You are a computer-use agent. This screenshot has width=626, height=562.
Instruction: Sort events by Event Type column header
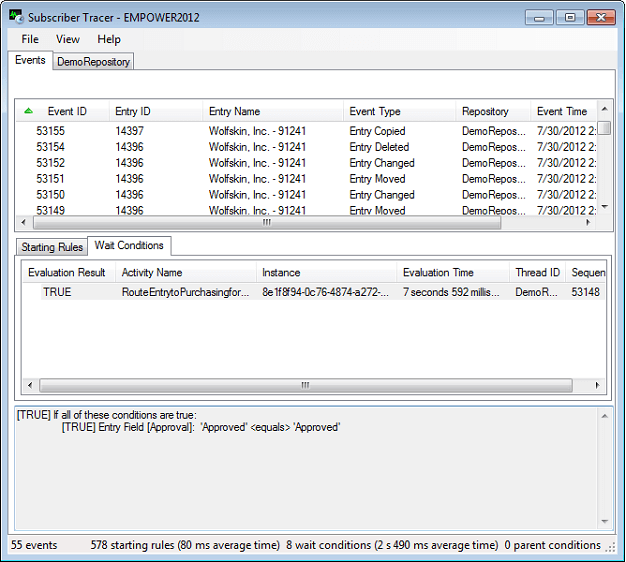coord(399,111)
